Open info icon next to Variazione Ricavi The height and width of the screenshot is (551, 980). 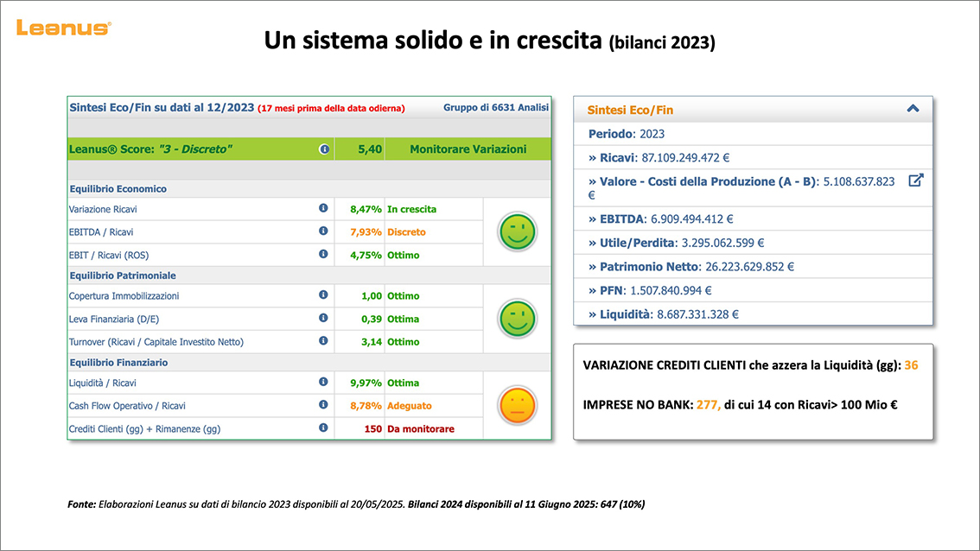point(323,208)
